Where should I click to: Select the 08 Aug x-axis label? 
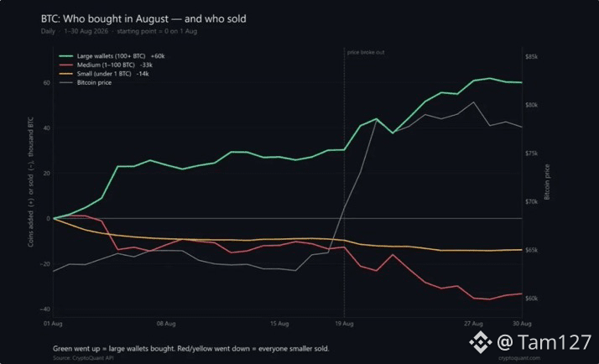[x=166, y=324]
